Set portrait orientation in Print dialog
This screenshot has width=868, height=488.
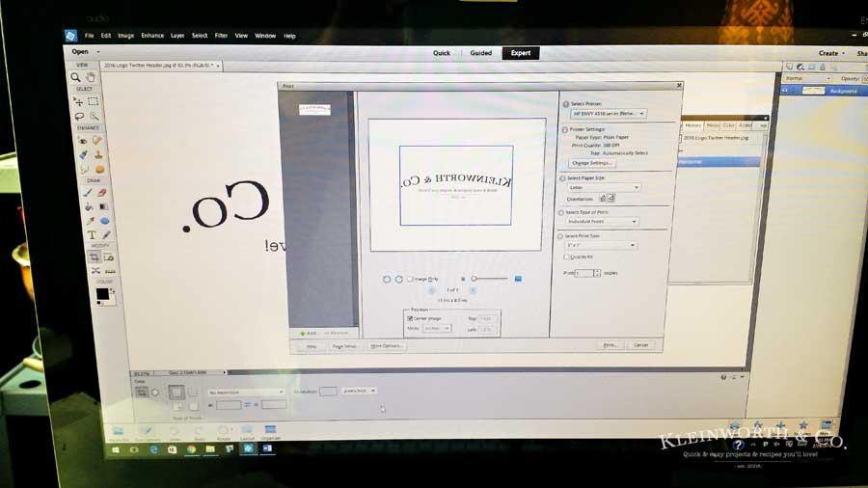coord(602,198)
